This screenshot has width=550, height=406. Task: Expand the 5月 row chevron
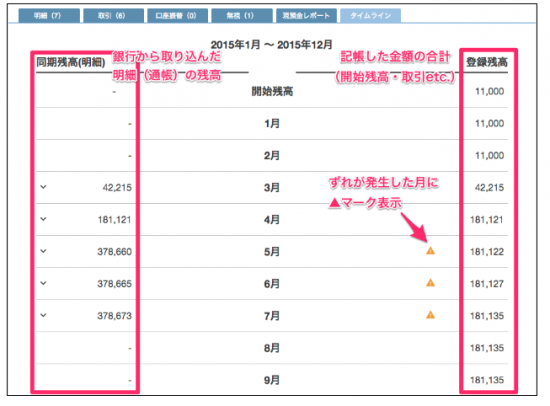point(43,251)
